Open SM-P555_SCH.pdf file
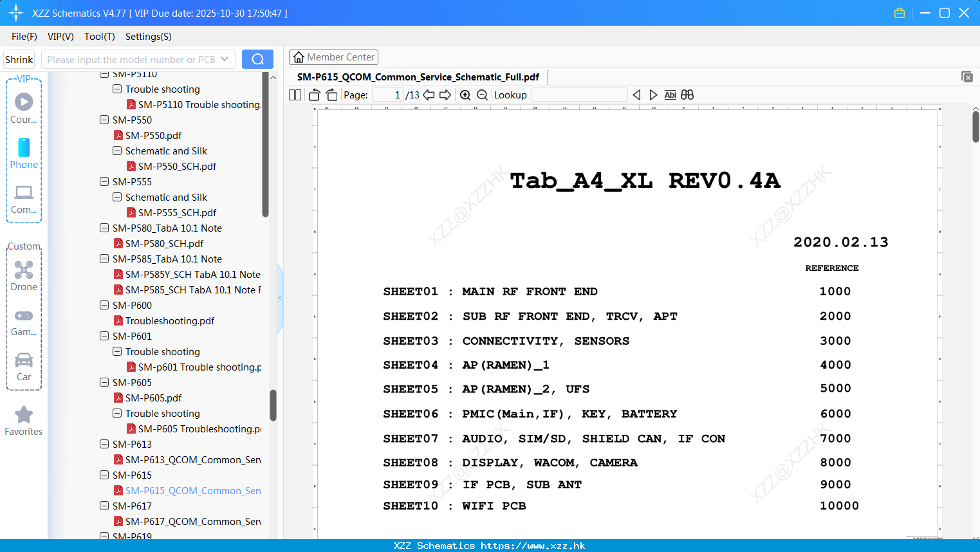Screen dimensions: 980x552 [x=171, y=212]
